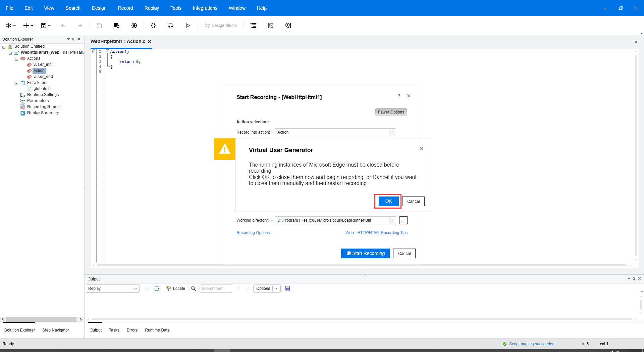
Task: Close the Action.c editor tab
Action: tap(149, 42)
